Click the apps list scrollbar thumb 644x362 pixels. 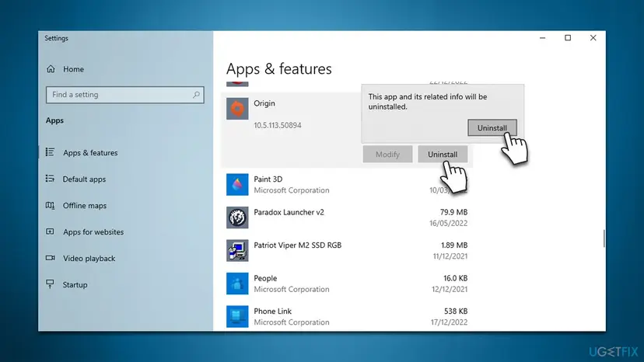(604, 238)
